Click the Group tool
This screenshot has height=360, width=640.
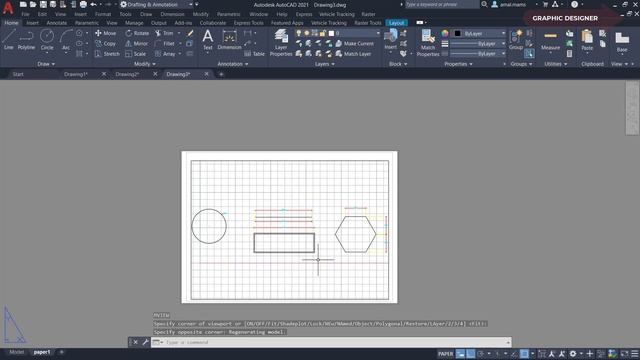click(x=516, y=40)
